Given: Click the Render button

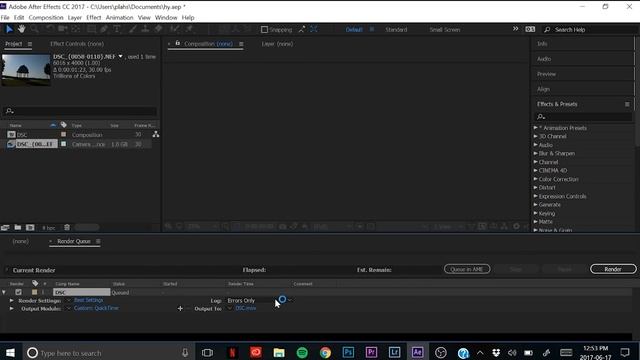Looking at the screenshot, I should point(613,269).
